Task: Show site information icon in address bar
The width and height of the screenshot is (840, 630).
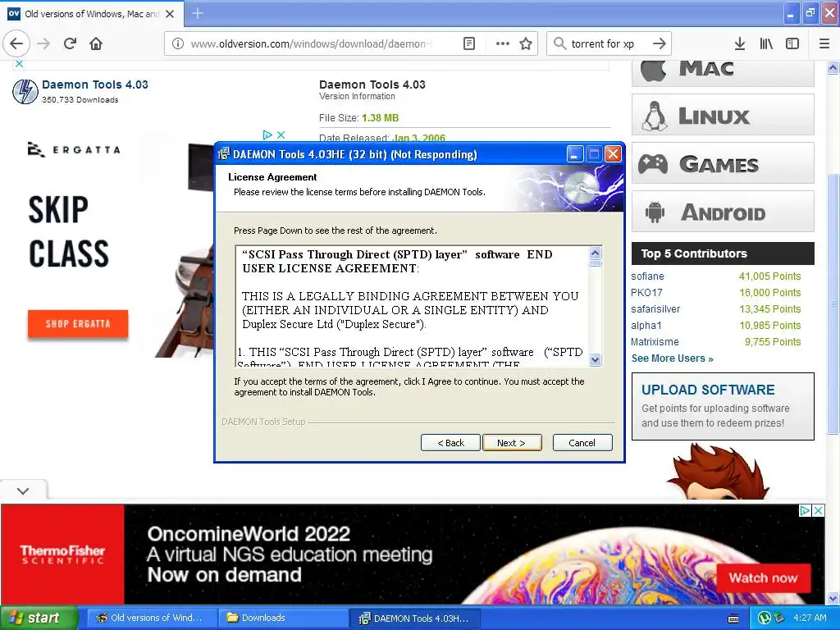Action: click(178, 43)
